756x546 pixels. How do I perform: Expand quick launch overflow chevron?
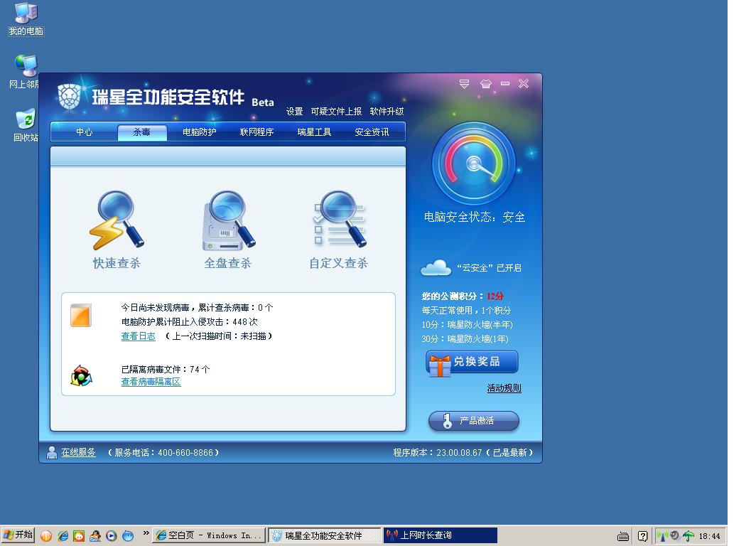(x=146, y=533)
